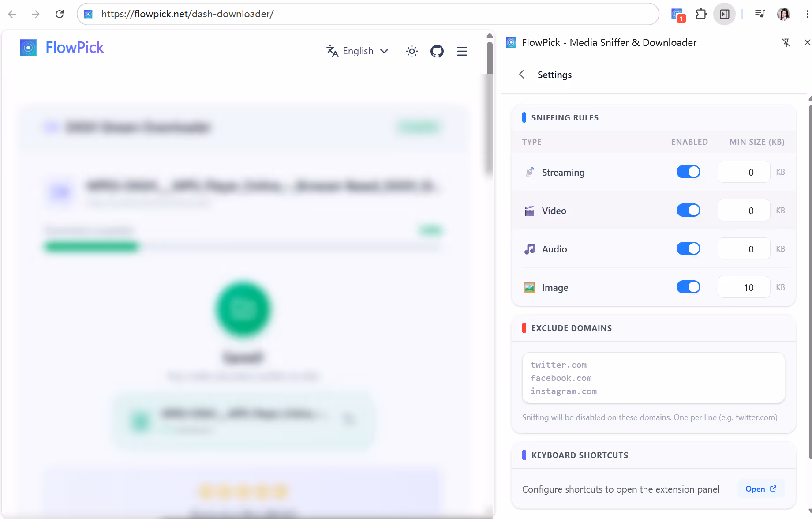812x519 pixels.
Task: Turn off the Video sniffing toggle
Action: tap(689, 210)
